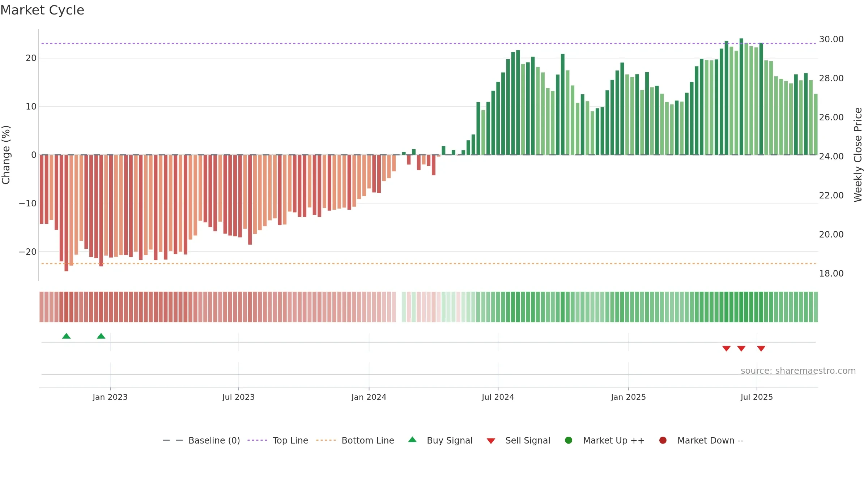This screenshot has width=868, height=488.
Task: Toggle the Bottom Line legend entry
Action: pos(355,440)
